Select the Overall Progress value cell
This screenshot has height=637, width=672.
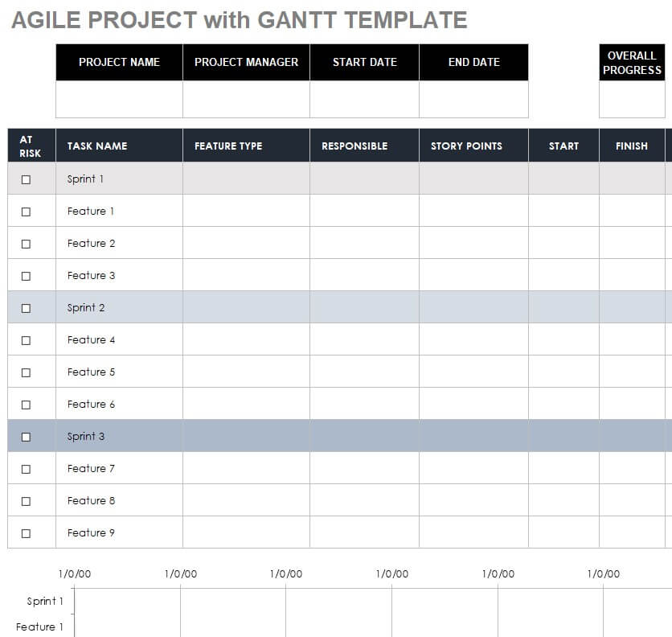coord(632,99)
